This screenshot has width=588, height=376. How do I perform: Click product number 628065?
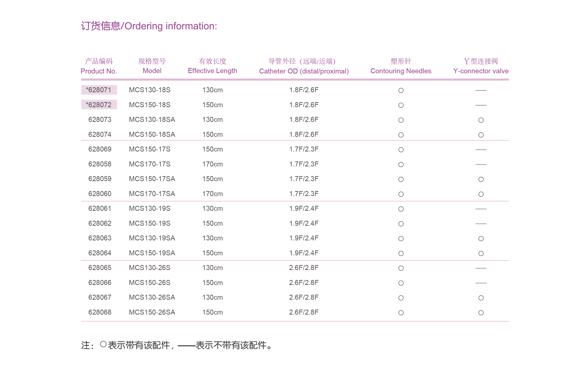[x=100, y=268]
